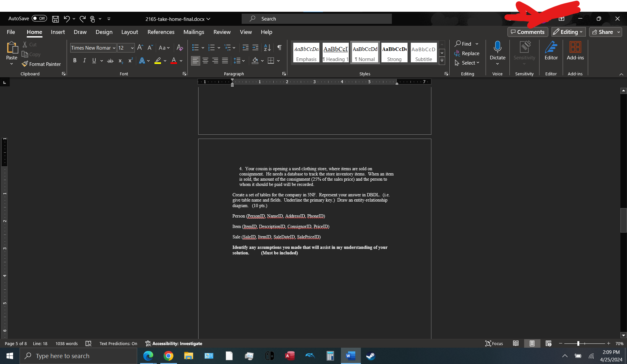The image size is (627, 364).
Task: Open the Layout ribbon tab
Action: click(129, 32)
